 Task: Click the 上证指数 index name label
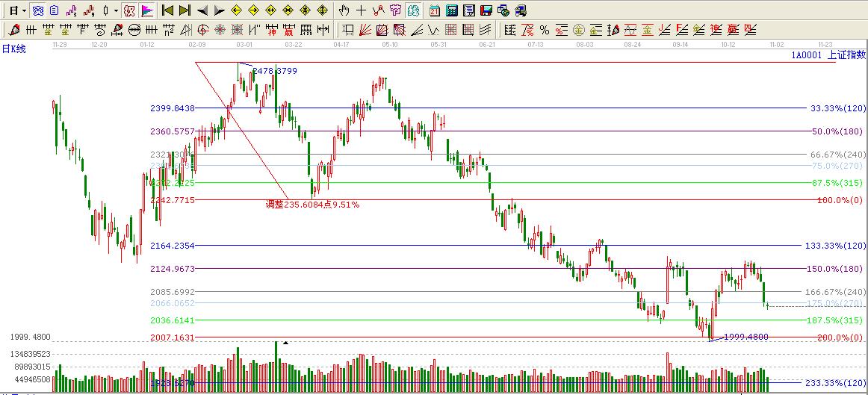coord(847,55)
